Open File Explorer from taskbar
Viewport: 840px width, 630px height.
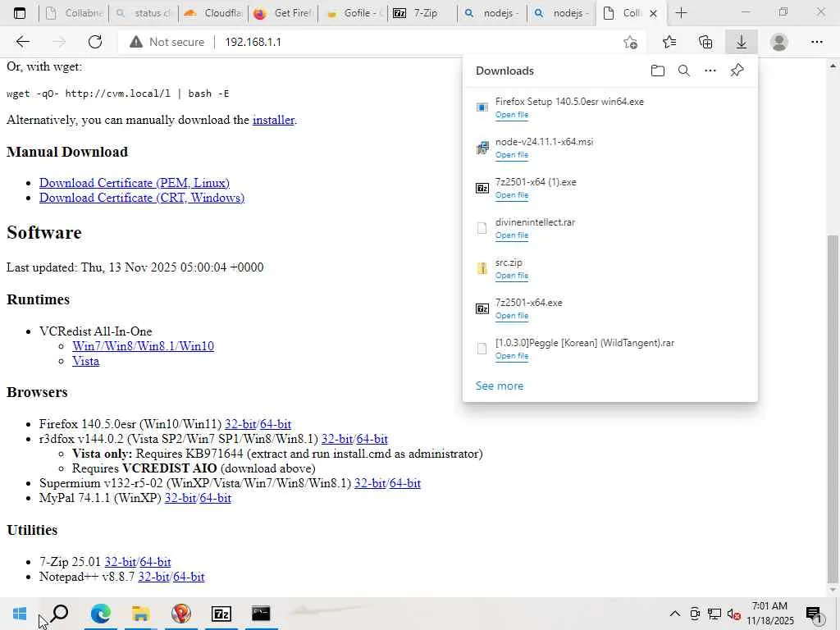pyautogui.click(x=140, y=614)
